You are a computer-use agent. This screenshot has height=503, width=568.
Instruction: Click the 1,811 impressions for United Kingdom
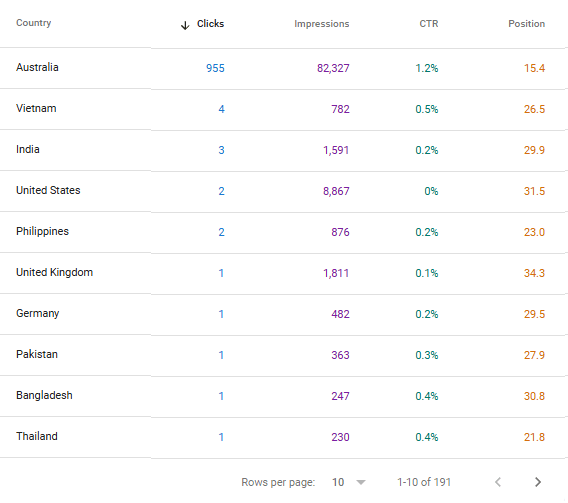(336, 273)
